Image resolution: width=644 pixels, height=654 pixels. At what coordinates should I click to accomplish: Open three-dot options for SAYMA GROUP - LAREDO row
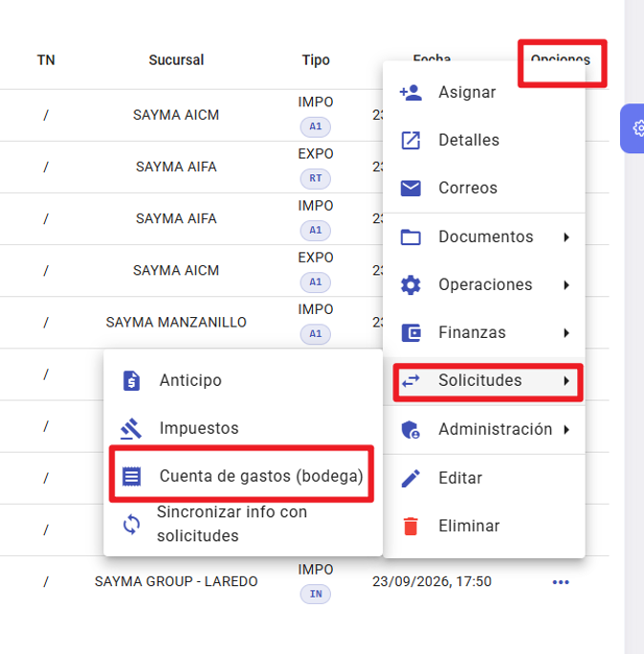click(561, 582)
